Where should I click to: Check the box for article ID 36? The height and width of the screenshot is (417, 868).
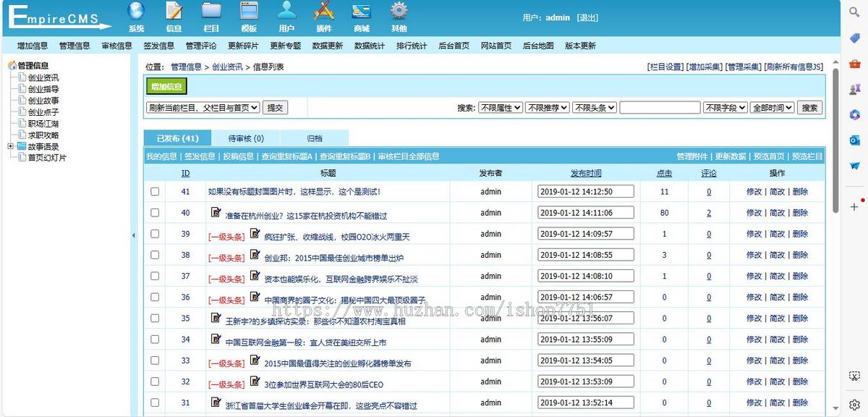(155, 297)
